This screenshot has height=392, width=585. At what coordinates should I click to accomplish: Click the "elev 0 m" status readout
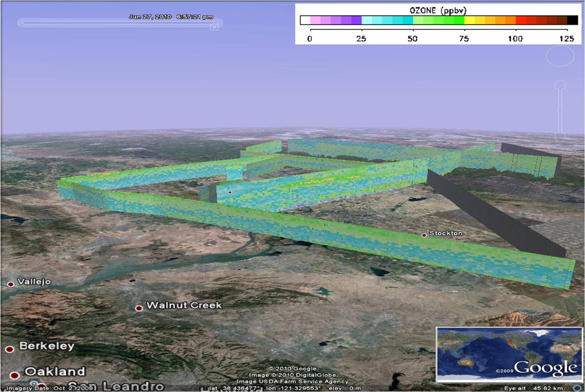tap(345, 388)
